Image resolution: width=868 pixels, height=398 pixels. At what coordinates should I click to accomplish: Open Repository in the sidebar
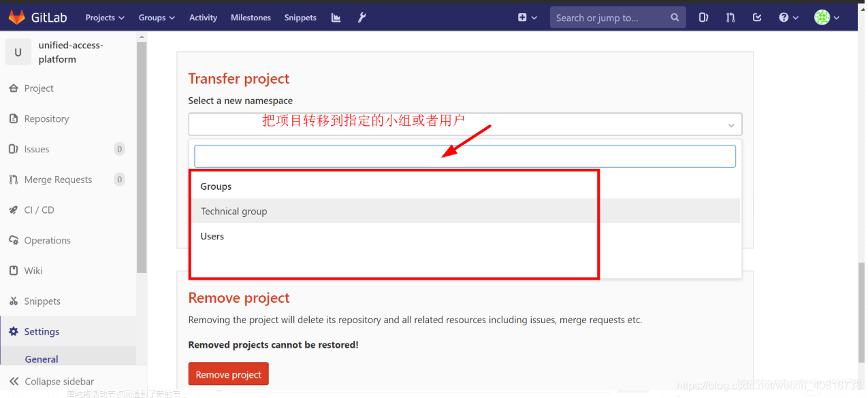(46, 119)
